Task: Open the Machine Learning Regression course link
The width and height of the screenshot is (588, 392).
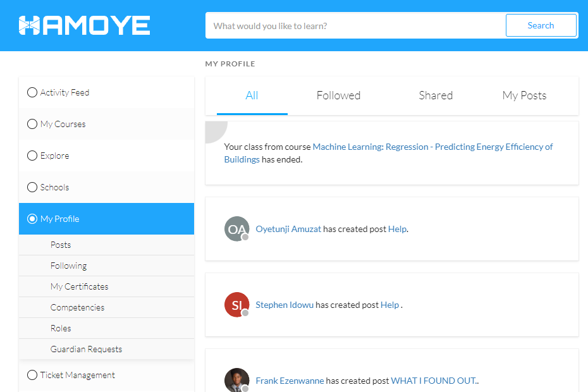Action: click(x=432, y=146)
